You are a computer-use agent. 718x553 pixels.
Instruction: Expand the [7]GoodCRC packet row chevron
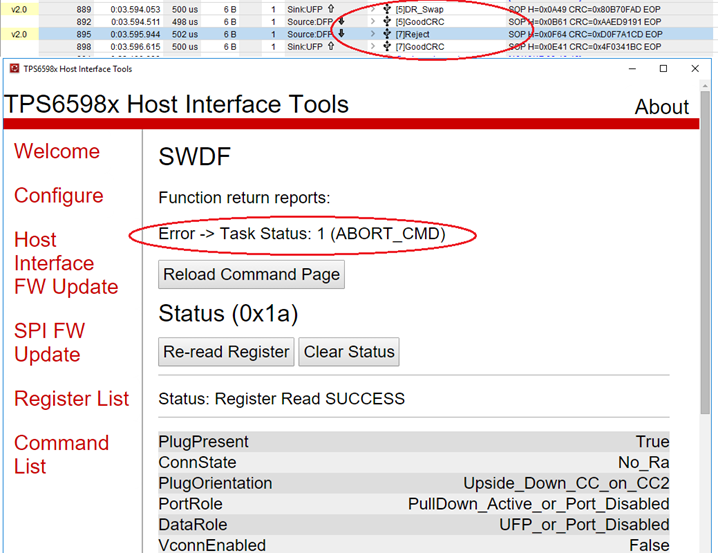pyautogui.click(x=373, y=46)
